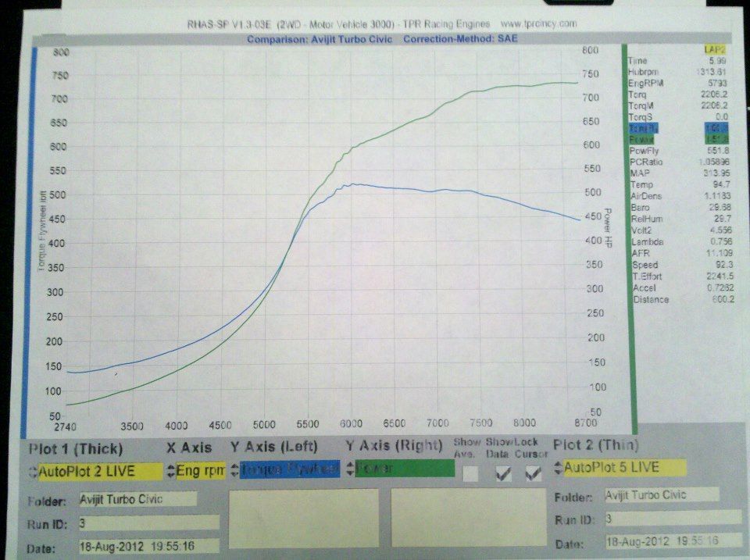Screen dimensions: 750x560
Task: Click the Plot 1 Run ID field
Action: (x=148, y=522)
